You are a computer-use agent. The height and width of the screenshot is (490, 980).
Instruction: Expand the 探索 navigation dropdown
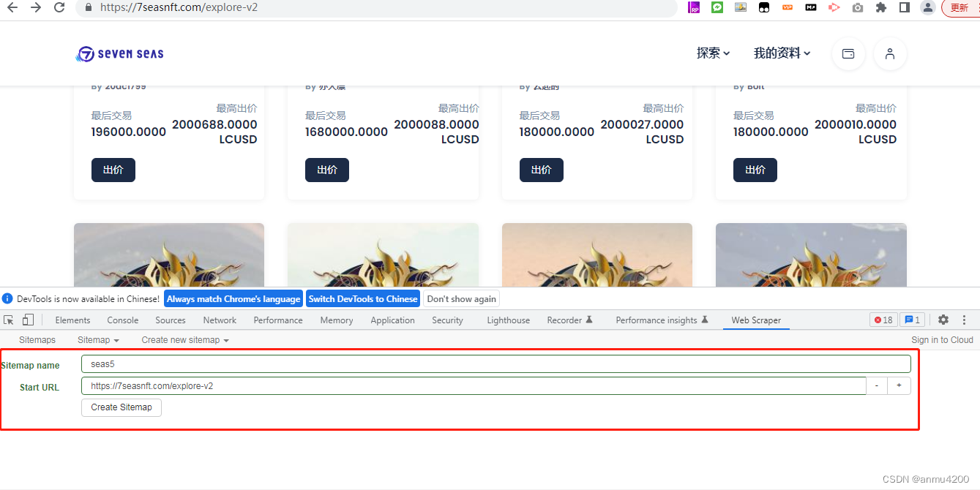pyautogui.click(x=714, y=53)
